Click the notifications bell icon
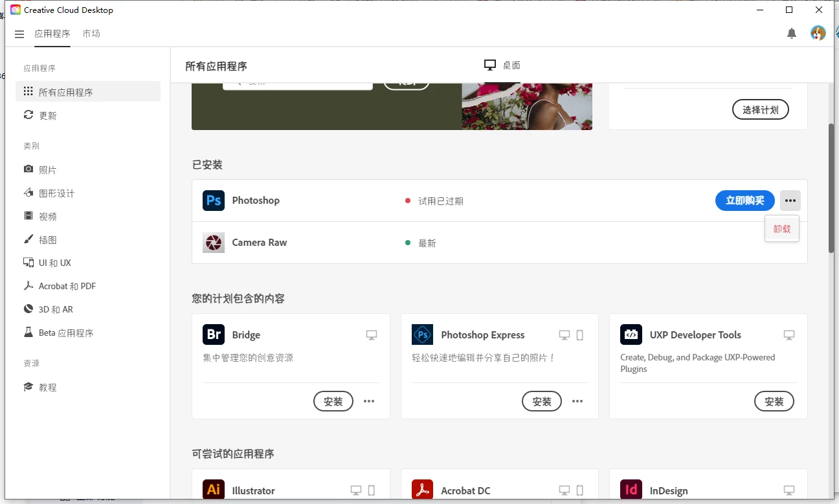The width and height of the screenshot is (839, 504). 792,34
